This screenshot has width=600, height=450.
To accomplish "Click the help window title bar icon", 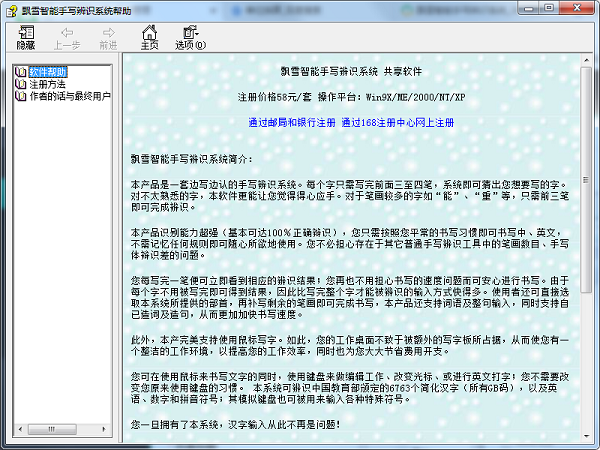I will [11, 11].
